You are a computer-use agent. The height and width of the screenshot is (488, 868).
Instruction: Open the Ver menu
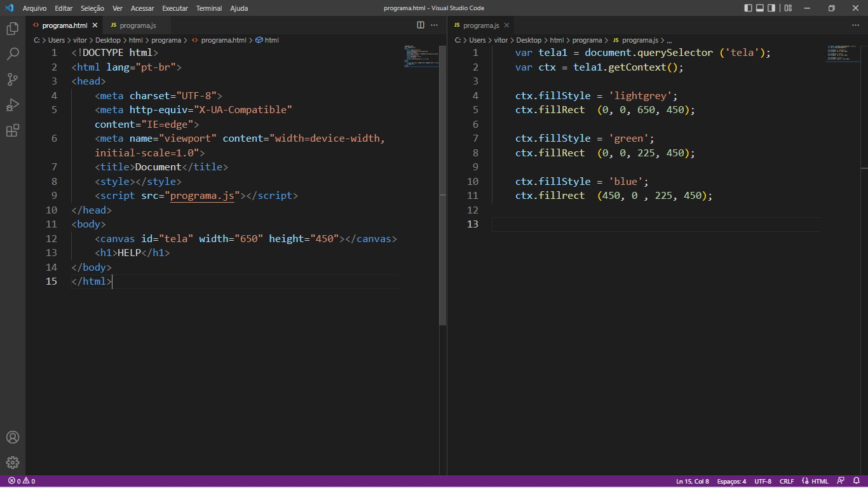[118, 8]
